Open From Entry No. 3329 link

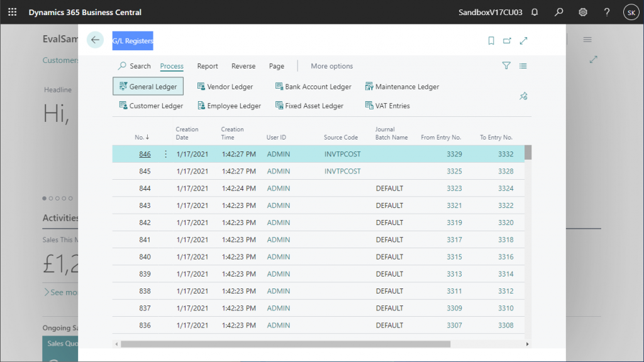coord(454,154)
